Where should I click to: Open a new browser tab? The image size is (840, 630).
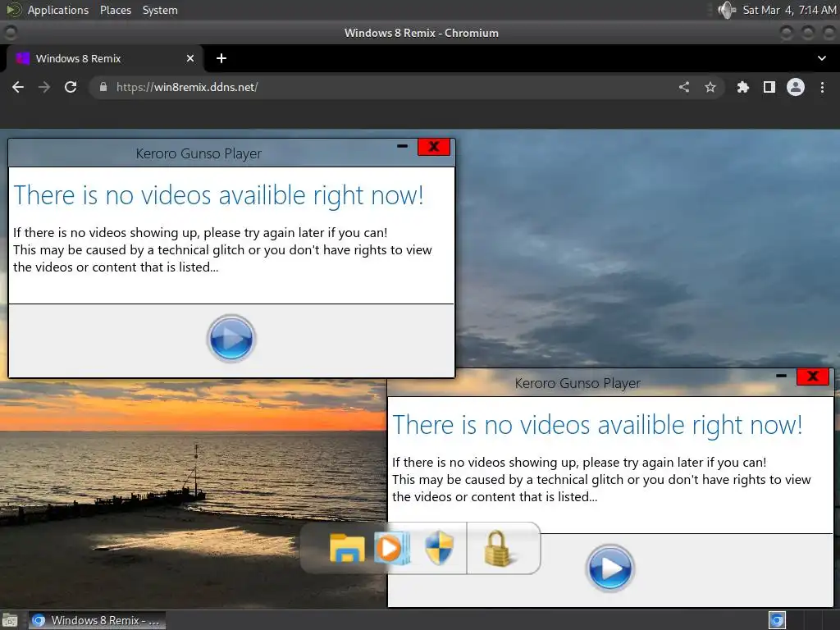221,58
